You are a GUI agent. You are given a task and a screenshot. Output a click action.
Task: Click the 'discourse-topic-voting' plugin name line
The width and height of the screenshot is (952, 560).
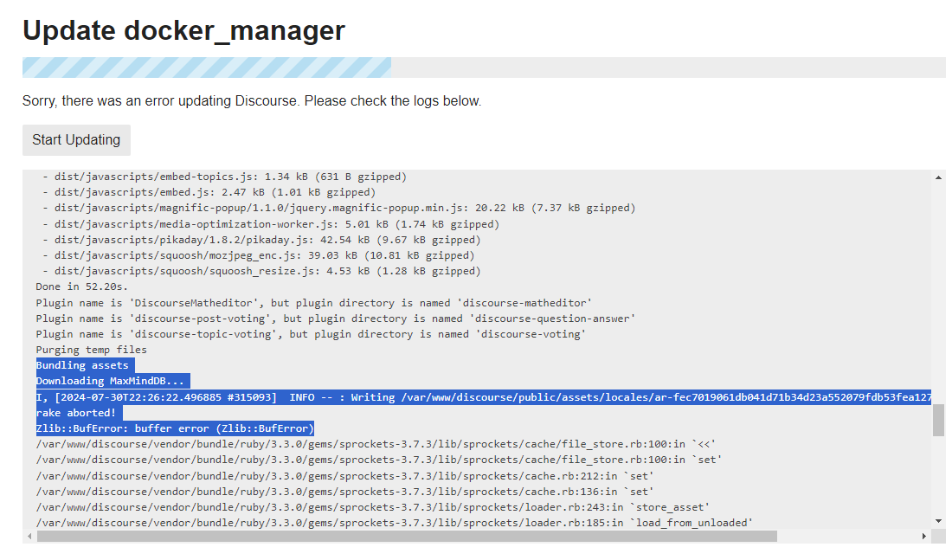pyautogui.click(x=311, y=335)
